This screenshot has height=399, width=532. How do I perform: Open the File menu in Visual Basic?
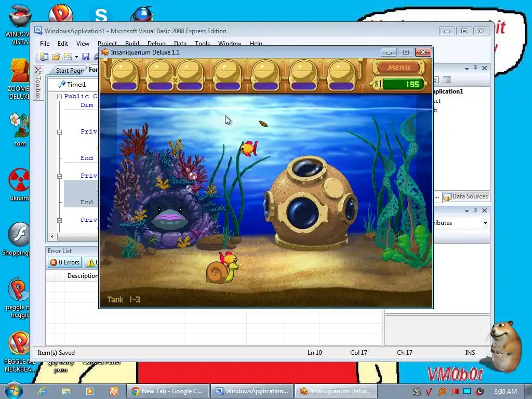[45, 44]
